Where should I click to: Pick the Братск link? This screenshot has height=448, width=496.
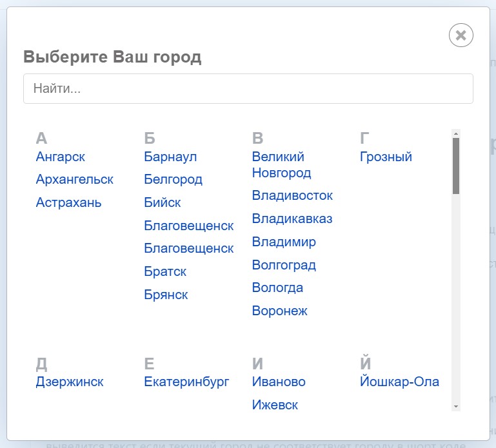[165, 271]
